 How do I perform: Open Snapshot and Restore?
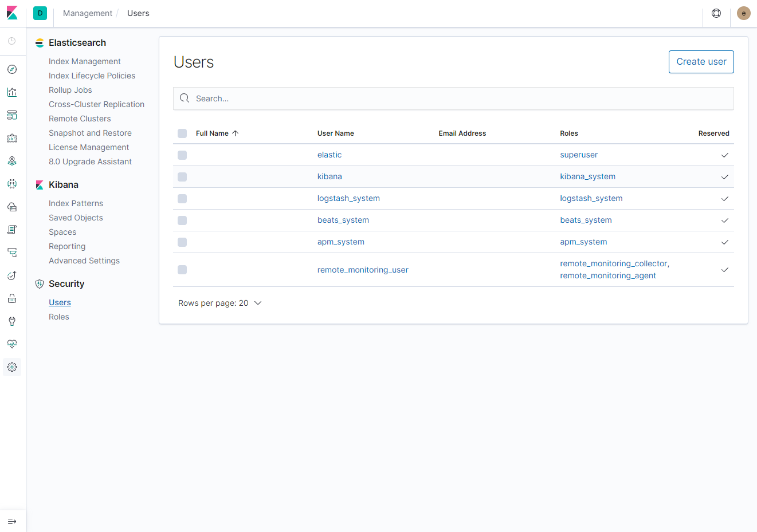[x=90, y=133]
